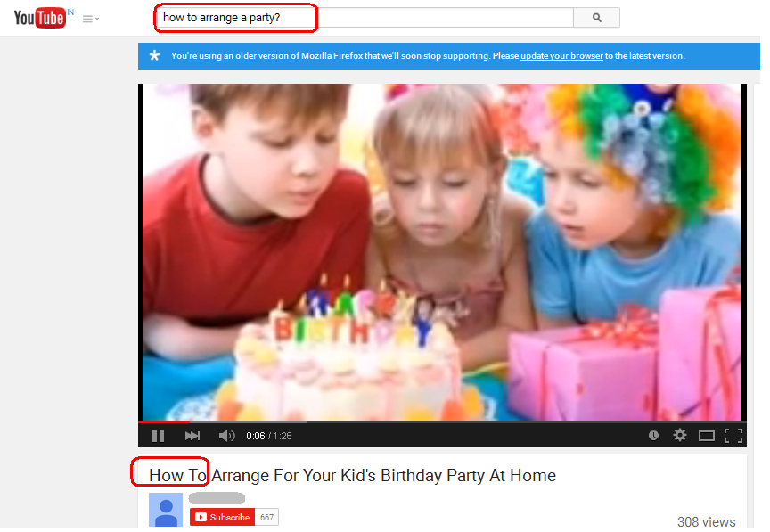Click the YouTube logo
This screenshot has height=532, width=770.
point(39,18)
